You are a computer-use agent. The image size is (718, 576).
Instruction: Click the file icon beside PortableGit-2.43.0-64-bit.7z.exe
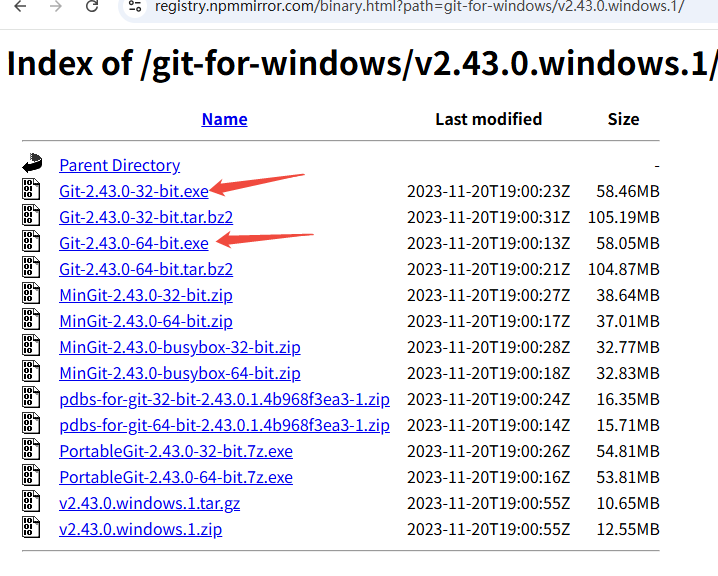(31, 477)
